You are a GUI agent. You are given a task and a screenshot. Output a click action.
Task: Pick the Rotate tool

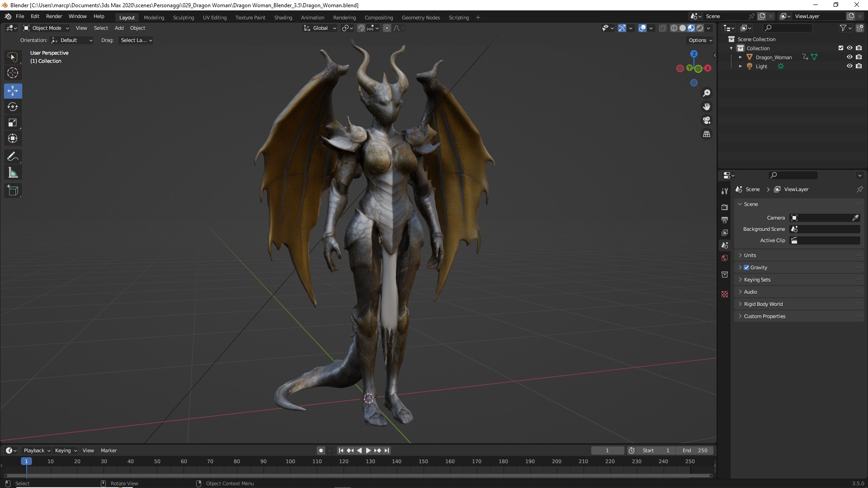13,107
